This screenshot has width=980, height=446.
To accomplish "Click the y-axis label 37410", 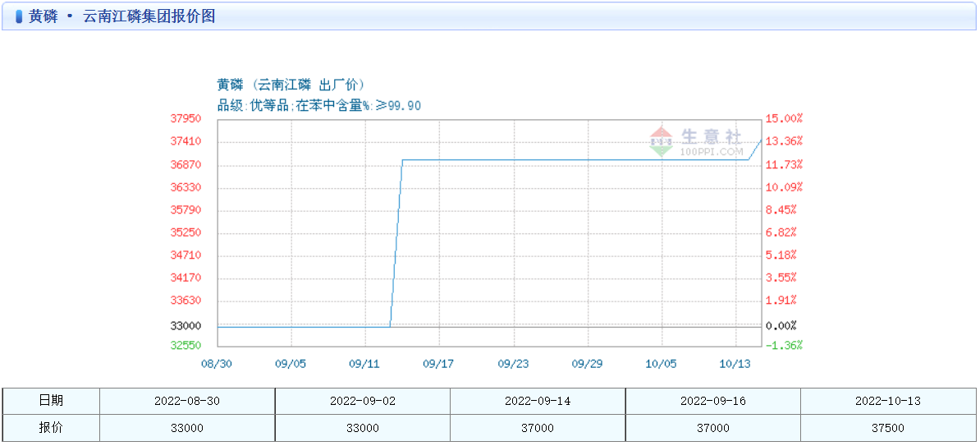I will pos(186,141).
